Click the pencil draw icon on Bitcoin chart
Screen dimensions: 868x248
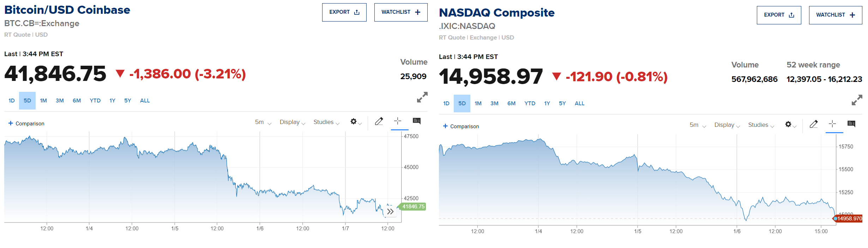pos(379,122)
